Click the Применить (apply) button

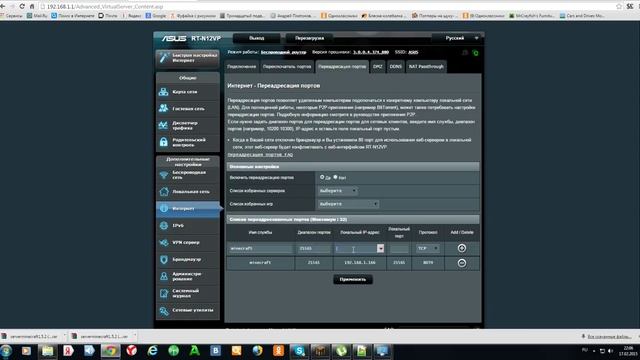click(353, 279)
